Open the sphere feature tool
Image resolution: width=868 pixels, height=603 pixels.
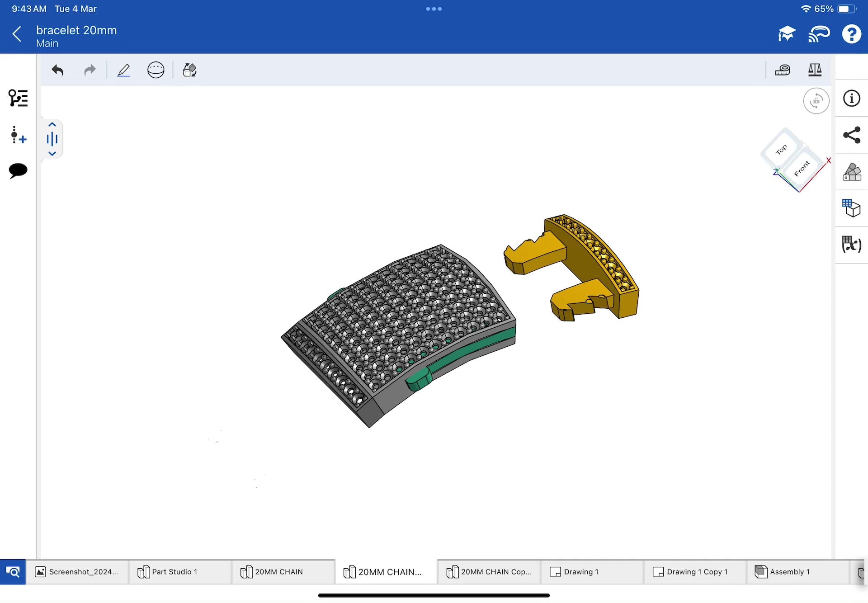tap(156, 70)
